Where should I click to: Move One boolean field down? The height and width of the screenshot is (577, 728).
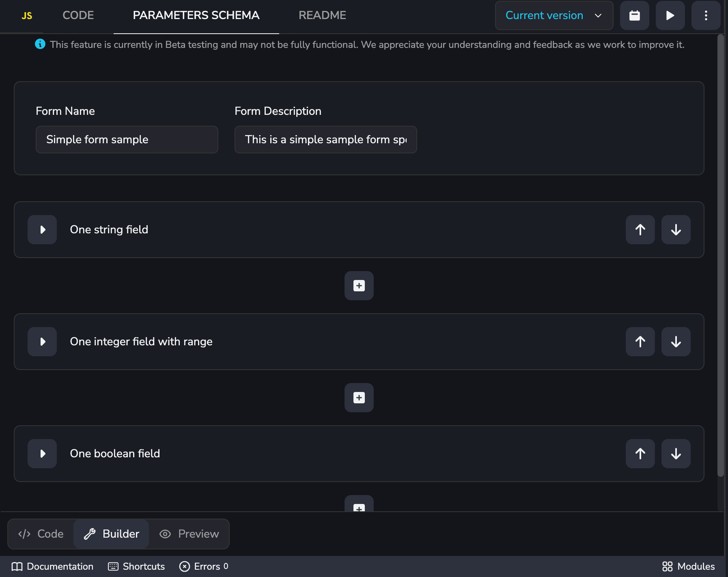[x=676, y=454]
